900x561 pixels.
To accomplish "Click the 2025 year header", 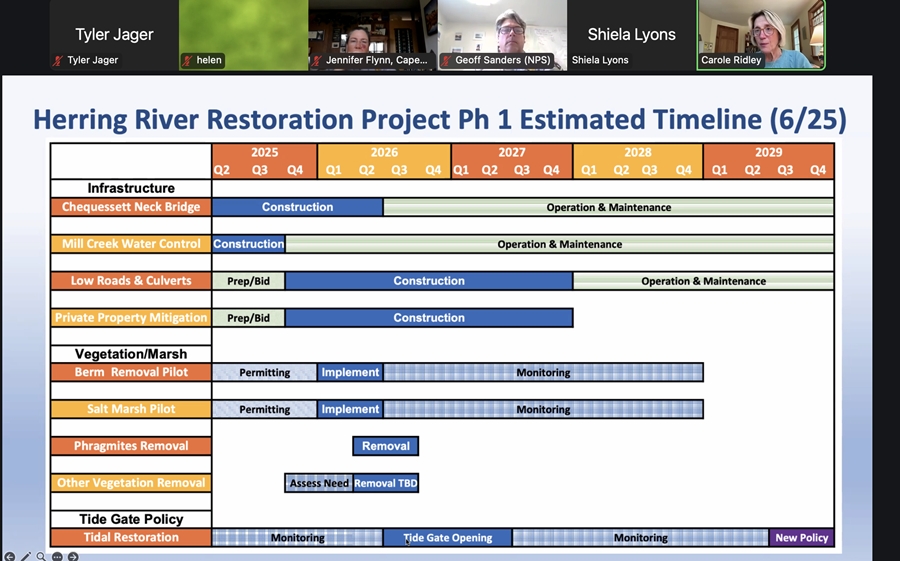I will point(264,153).
